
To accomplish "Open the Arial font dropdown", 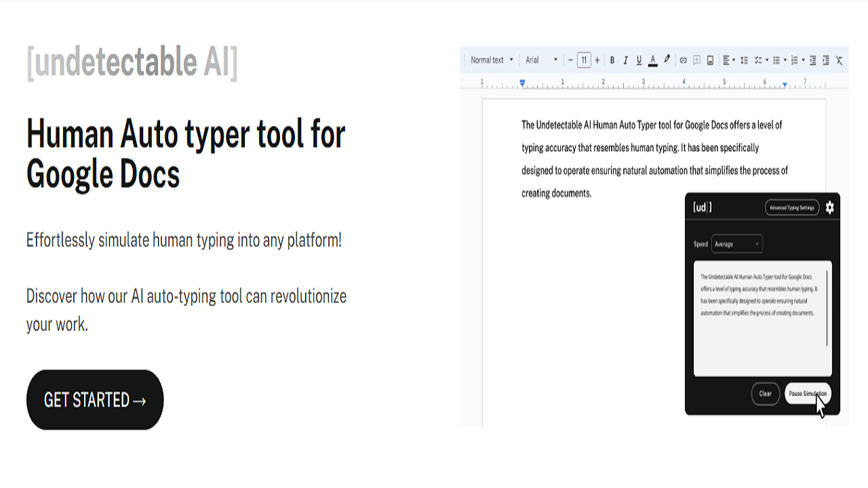I will [x=540, y=60].
